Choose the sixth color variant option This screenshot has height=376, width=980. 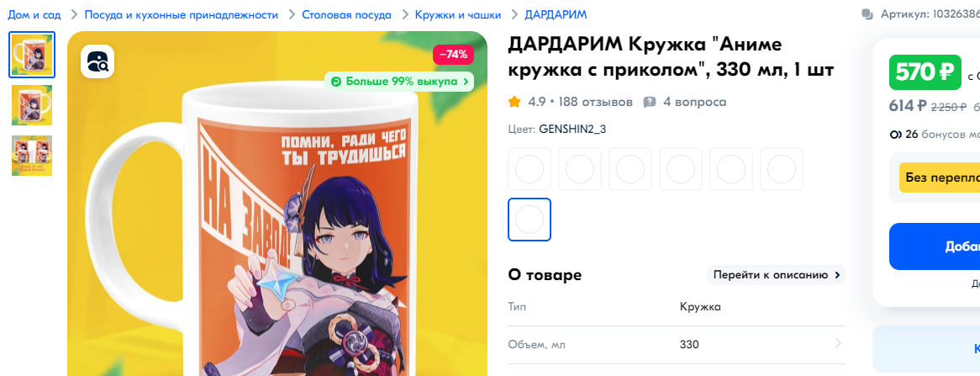click(782, 169)
